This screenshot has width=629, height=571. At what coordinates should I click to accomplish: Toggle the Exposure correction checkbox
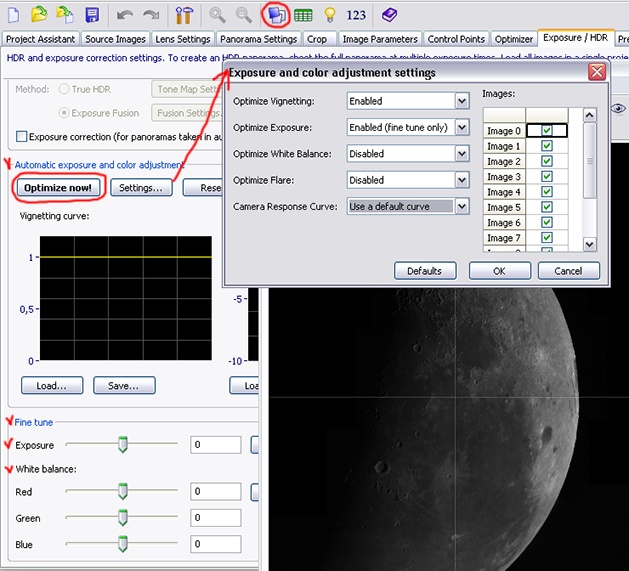22,136
